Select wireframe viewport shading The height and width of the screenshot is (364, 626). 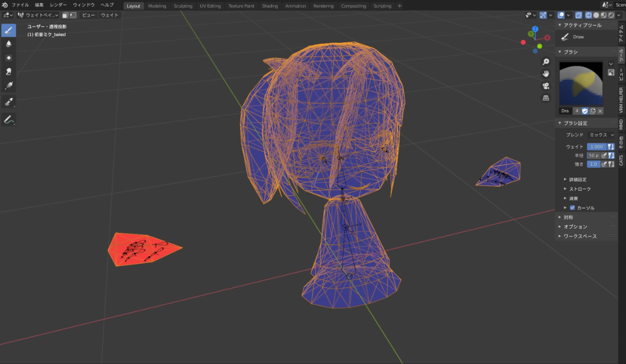pyautogui.click(x=588, y=15)
